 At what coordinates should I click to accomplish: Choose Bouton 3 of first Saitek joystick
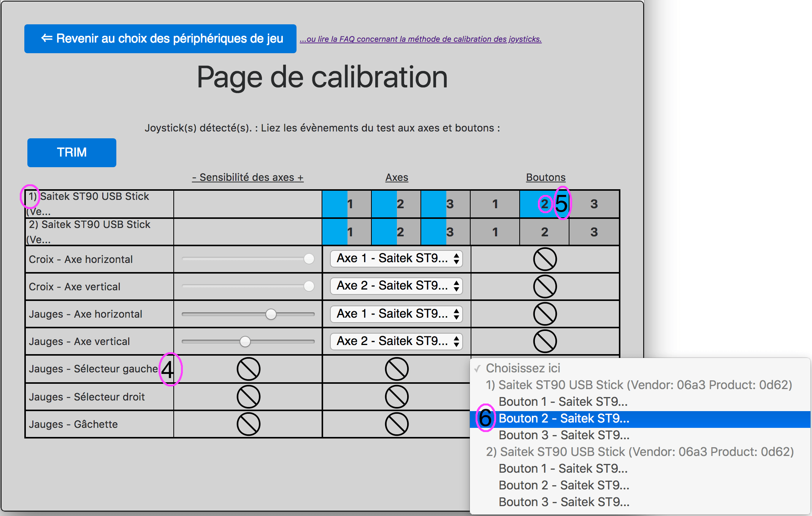pos(640,435)
